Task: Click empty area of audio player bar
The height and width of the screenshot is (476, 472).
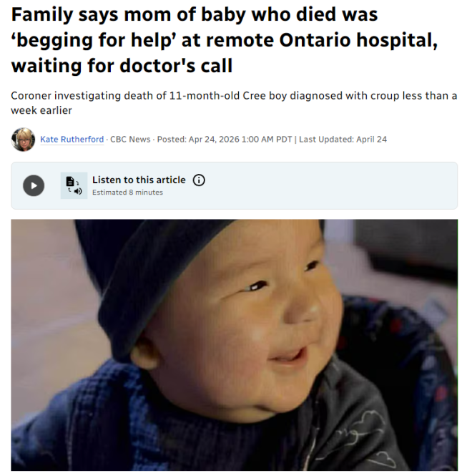Action: 330,185
